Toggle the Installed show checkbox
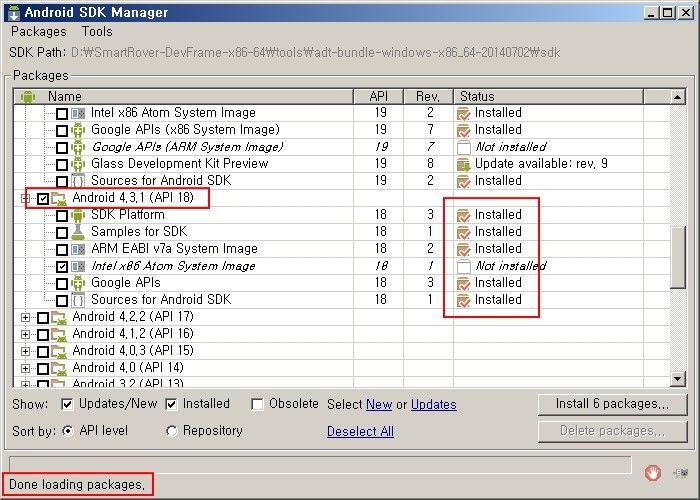Image resolution: width=700 pixels, height=500 pixels. tap(171, 404)
